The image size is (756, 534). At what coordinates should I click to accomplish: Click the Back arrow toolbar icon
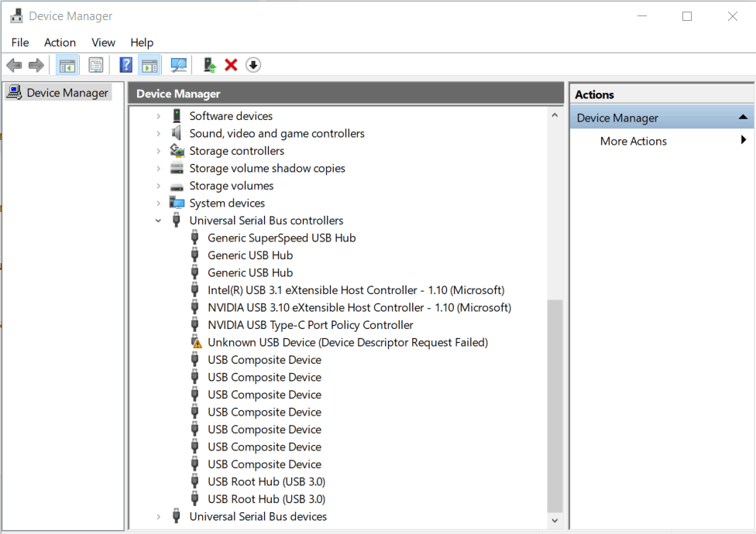coord(14,65)
